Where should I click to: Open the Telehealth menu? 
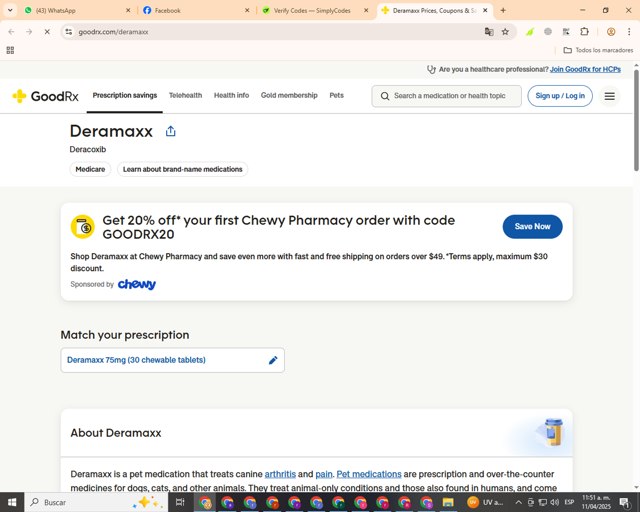185,96
